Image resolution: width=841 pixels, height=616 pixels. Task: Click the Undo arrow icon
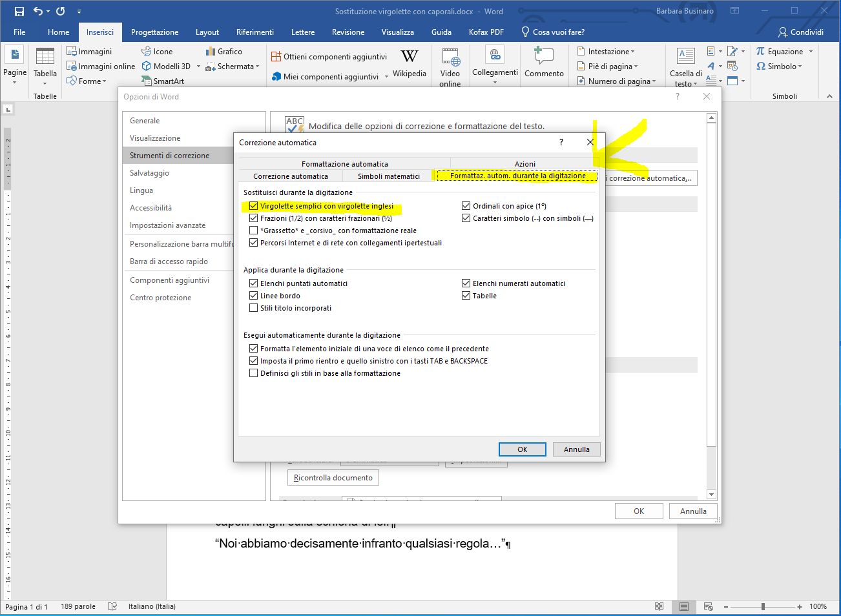(x=38, y=11)
